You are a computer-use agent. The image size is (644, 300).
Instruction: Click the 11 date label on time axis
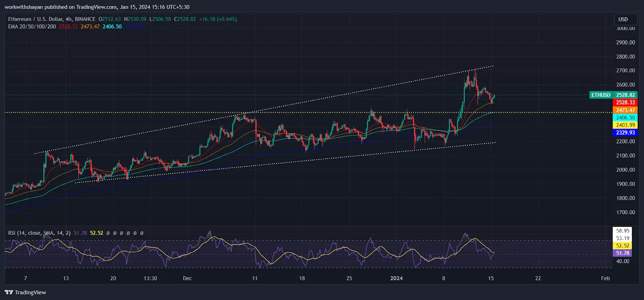[x=255, y=278]
